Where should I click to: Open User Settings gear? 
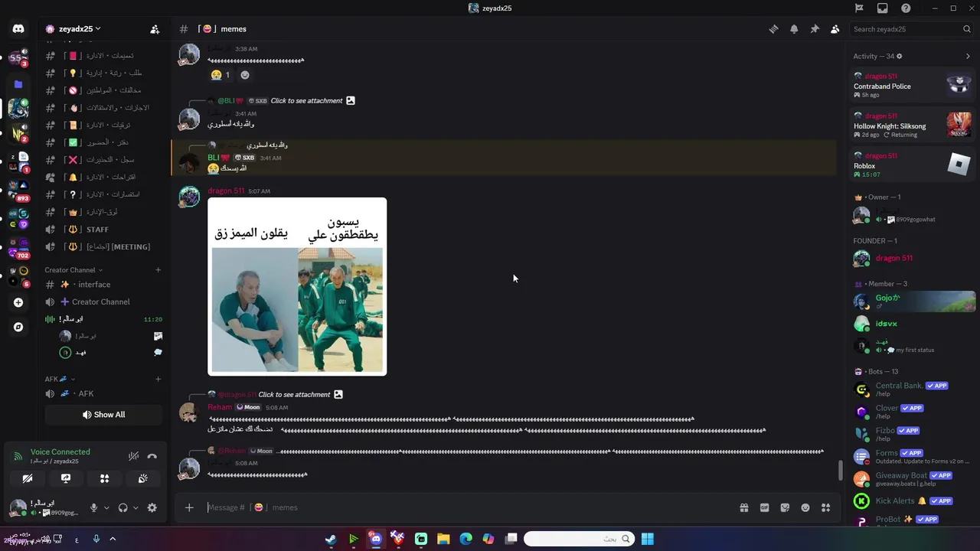(152, 507)
